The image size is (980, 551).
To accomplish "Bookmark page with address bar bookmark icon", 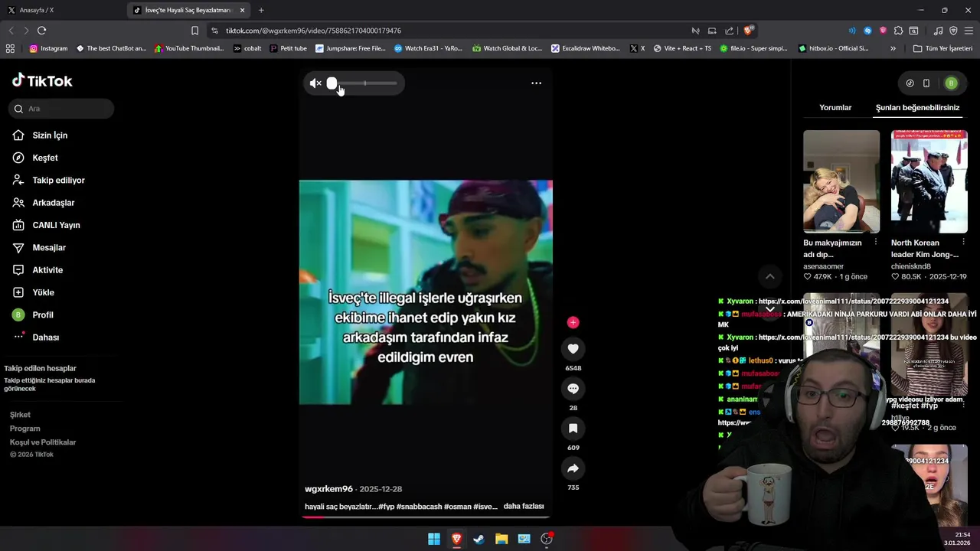I will coord(194,31).
